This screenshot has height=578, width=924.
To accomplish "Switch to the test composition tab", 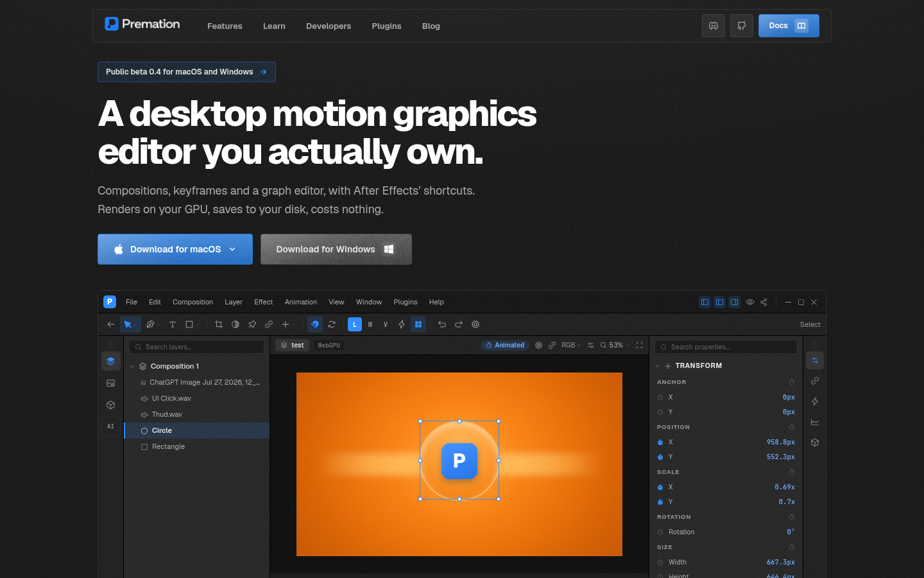I will [x=293, y=345].
